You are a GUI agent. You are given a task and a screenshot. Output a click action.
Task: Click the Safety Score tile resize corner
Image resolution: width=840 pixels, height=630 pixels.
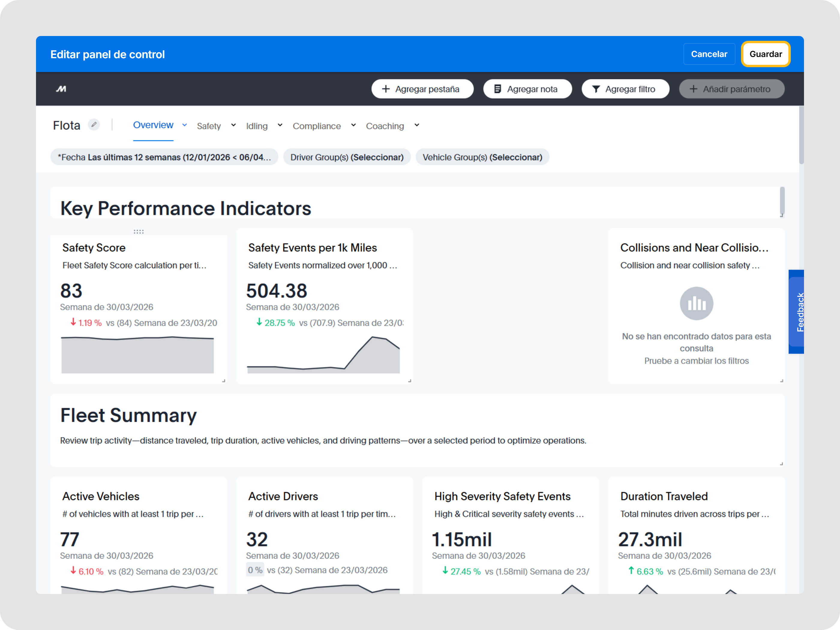(224, 380)
